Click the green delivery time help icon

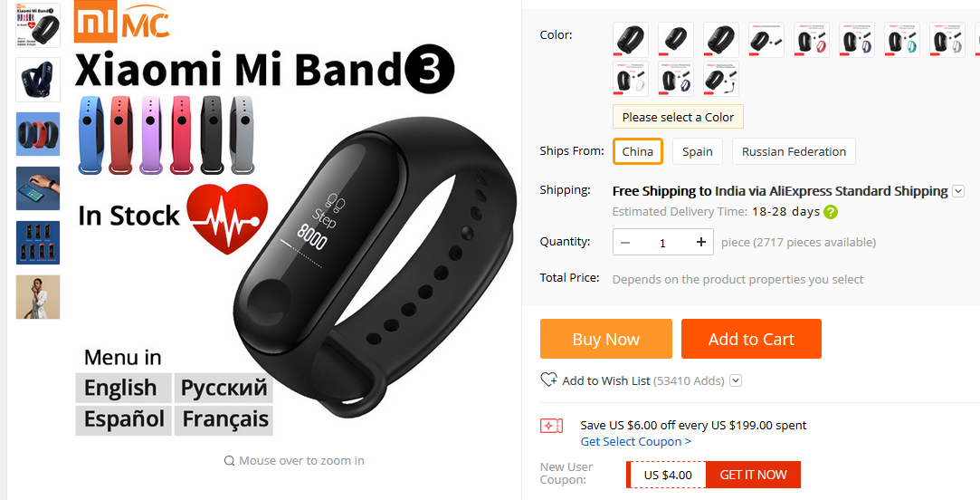(x=831, y=212)
